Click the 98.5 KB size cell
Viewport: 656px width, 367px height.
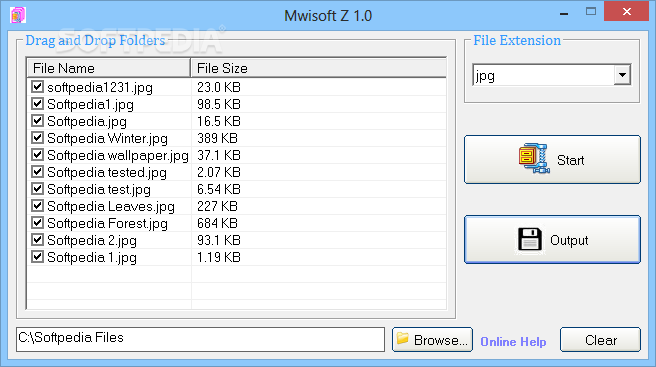pos(219,104)
